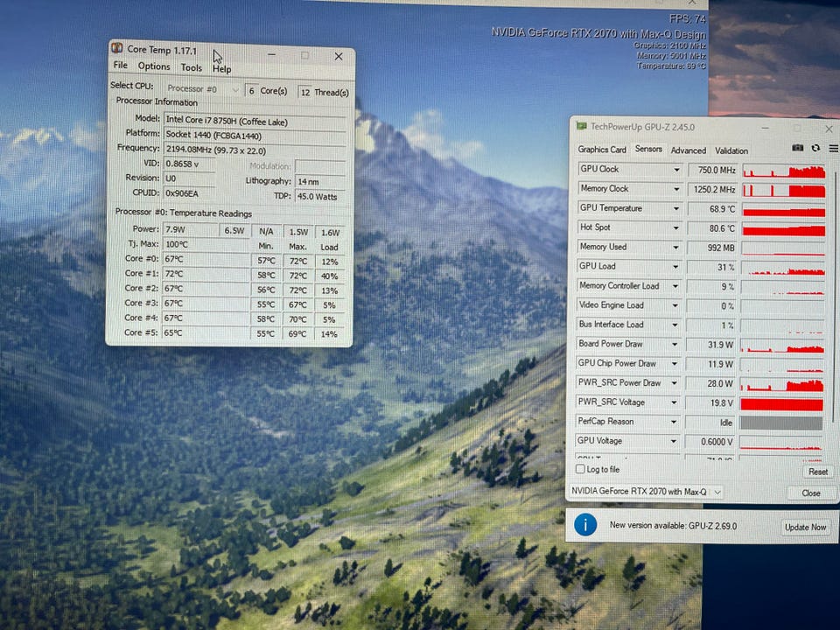Viewport: 840px width, 630px height.
Task: Click Core #5 temperature 65°C
Action: tap(206, 332)
